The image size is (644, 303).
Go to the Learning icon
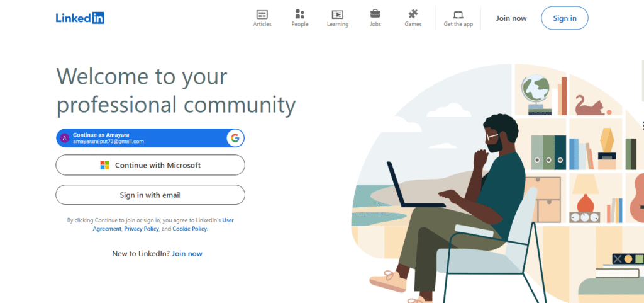click(x=338, y=14)
